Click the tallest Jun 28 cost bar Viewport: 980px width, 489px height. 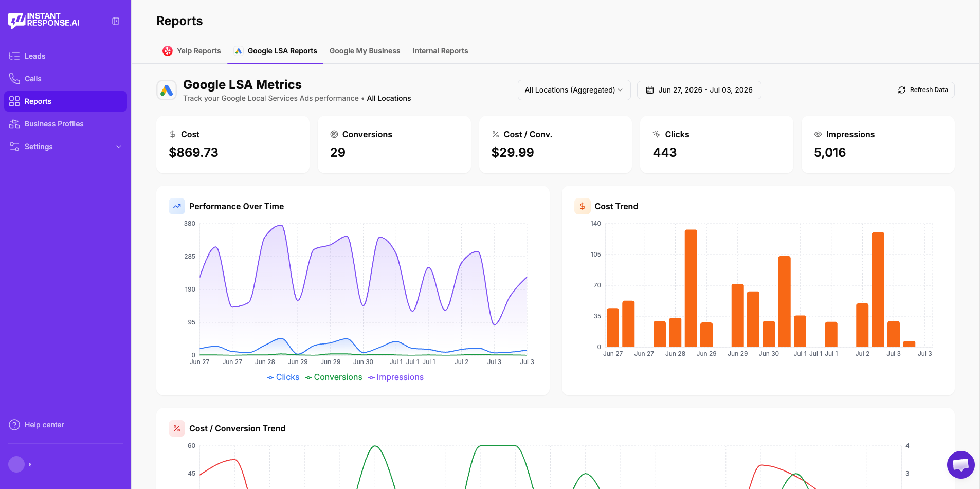[691, 288]
